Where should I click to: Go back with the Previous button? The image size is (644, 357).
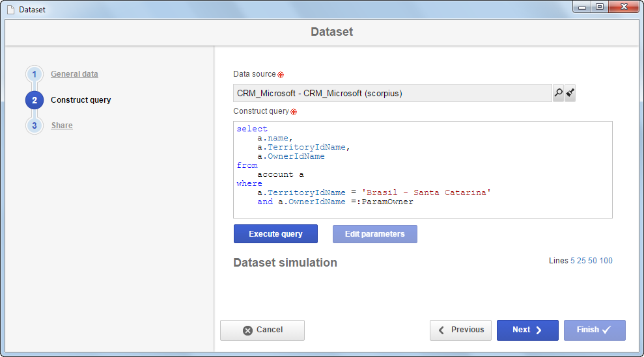coord(461,330)
